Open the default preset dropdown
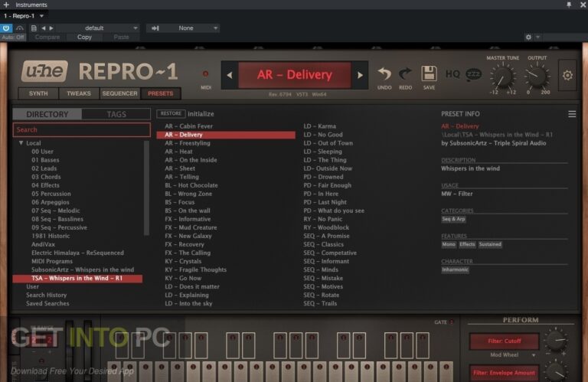588x382 pixels. click(98, 28)
